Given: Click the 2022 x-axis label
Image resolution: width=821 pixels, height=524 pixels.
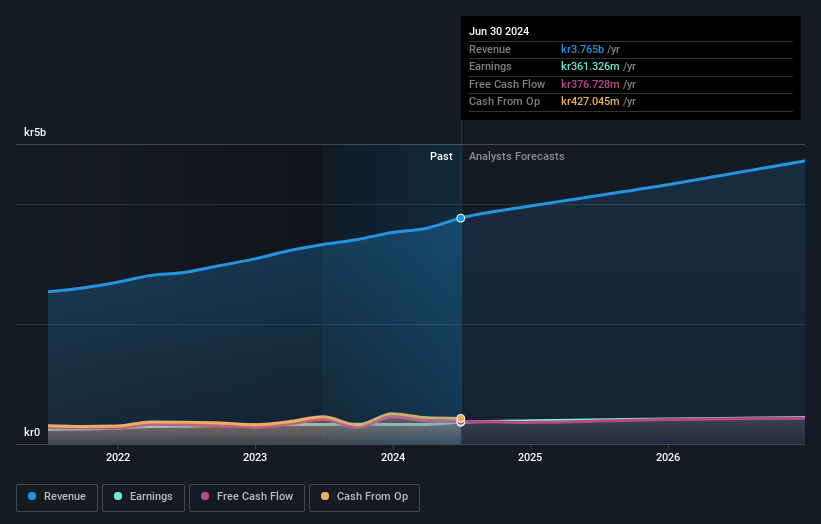Looking at the screenshot, I should tap(118, 458).
